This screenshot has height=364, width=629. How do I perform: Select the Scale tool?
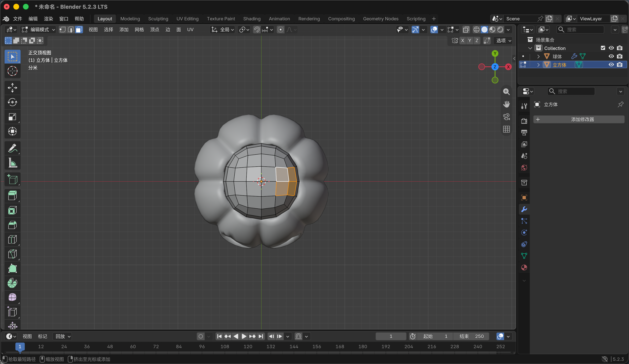coord(12,117)
